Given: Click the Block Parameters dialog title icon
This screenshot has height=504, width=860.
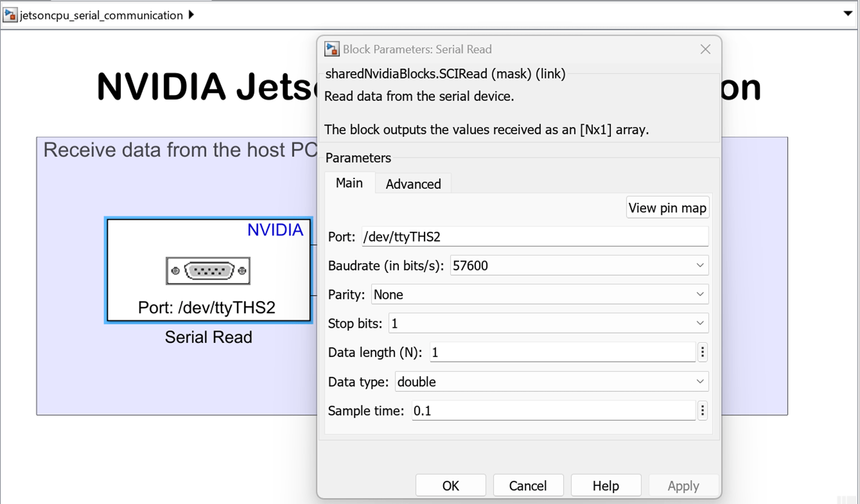Looking at the screenshot, I should [332, 49].
